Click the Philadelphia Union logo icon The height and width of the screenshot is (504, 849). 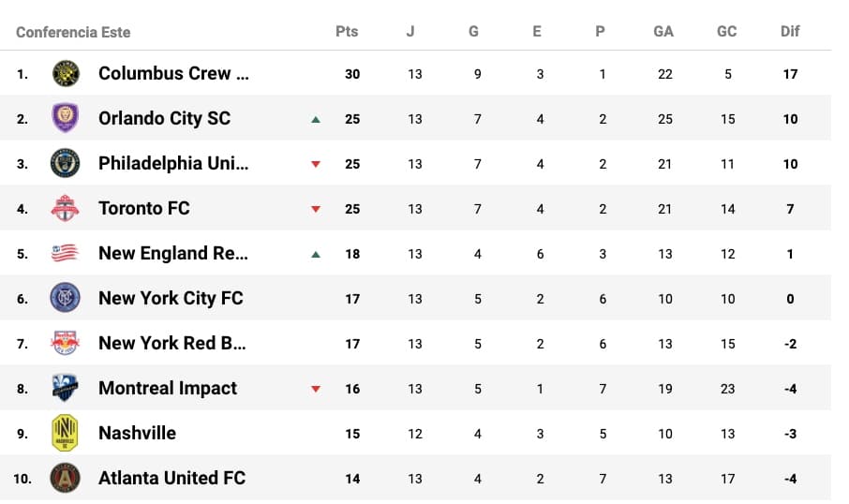(x=66, y=163)
